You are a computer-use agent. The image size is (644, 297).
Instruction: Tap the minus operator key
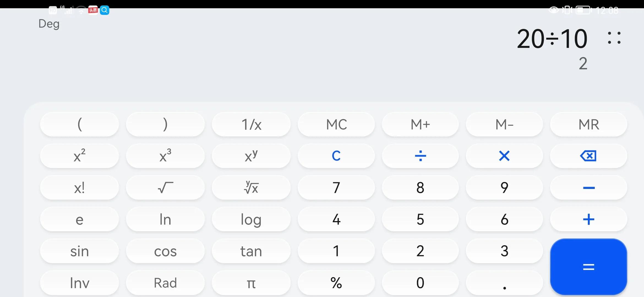(588, 188)
